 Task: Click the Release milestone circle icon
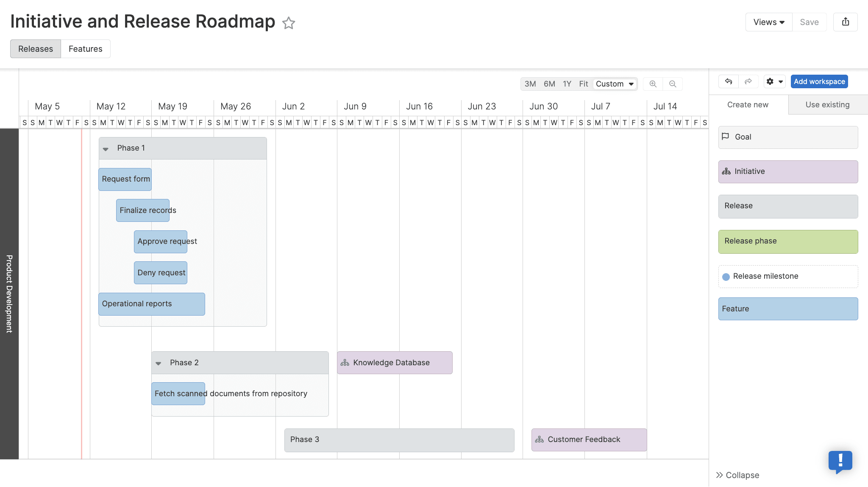point(726,276)
